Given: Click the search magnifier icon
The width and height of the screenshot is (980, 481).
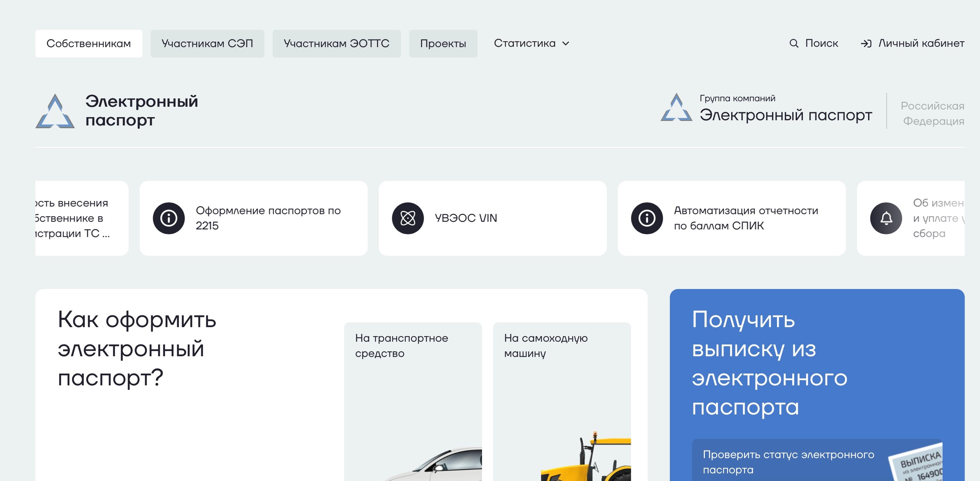Looking at the screenshot, I should [794, 43].
